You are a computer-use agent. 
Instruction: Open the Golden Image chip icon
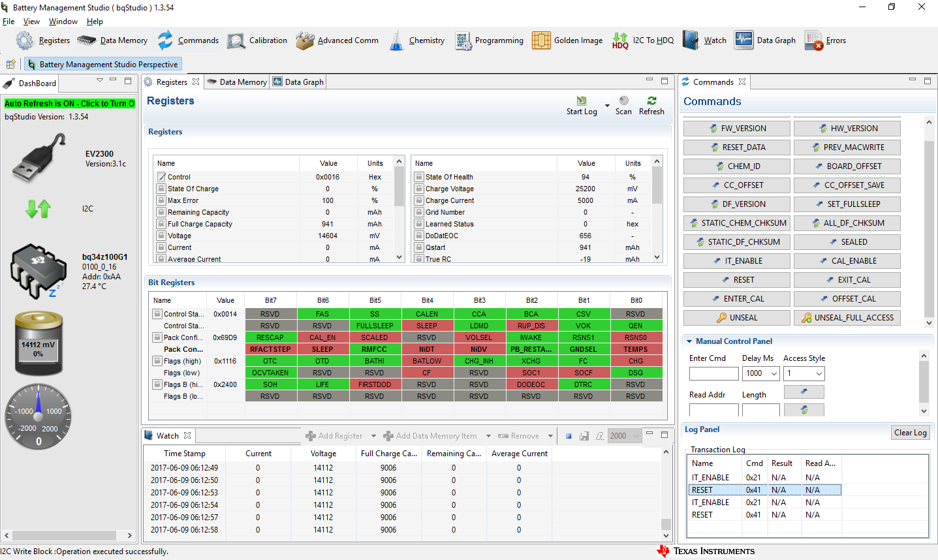(541, 40)
